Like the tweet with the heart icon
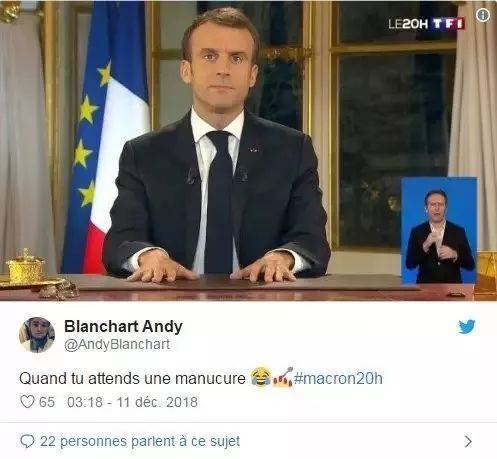Viewport: 497px width, 459px height. (x=27, y=402)
